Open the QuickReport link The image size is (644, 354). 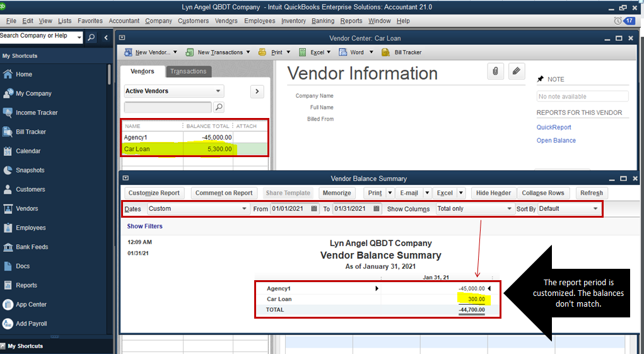[554, 127]
